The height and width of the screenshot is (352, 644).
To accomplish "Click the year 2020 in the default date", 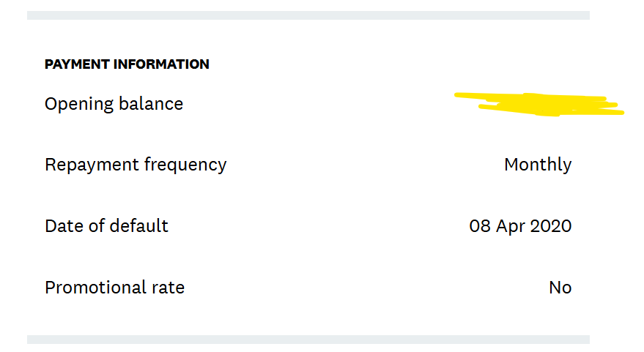I will (551, 226).
